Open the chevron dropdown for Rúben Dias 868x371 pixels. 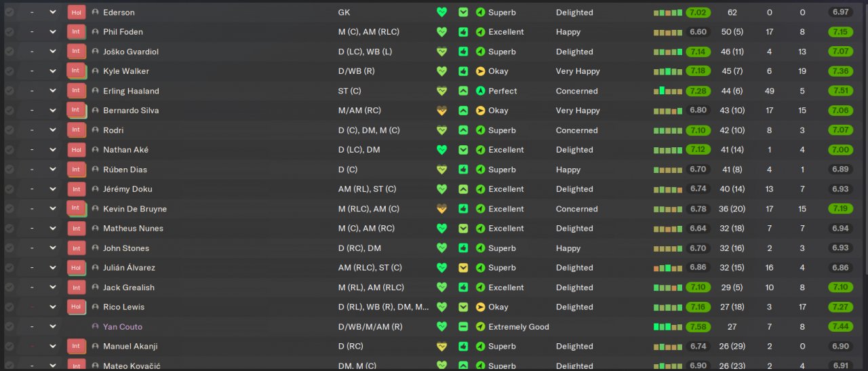coord(53,170)
